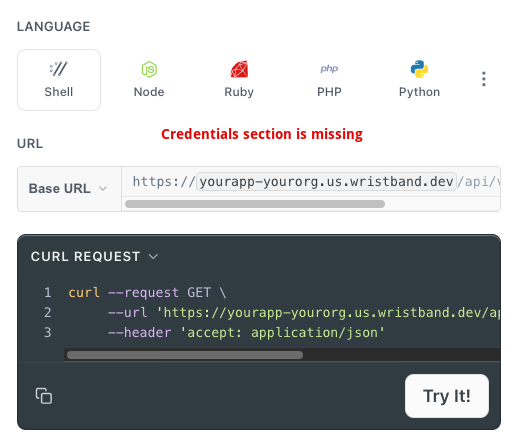513x439 pixels.
Task: Expand the CURL REQUEST dropdown chevron
Action: pyautogui.click(x=153, y=257)
